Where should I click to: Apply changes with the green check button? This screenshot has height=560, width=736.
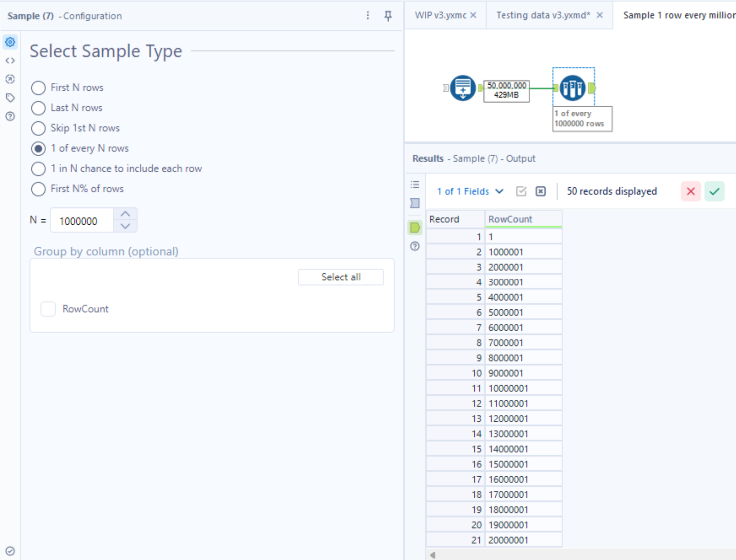tap(714, 191)
